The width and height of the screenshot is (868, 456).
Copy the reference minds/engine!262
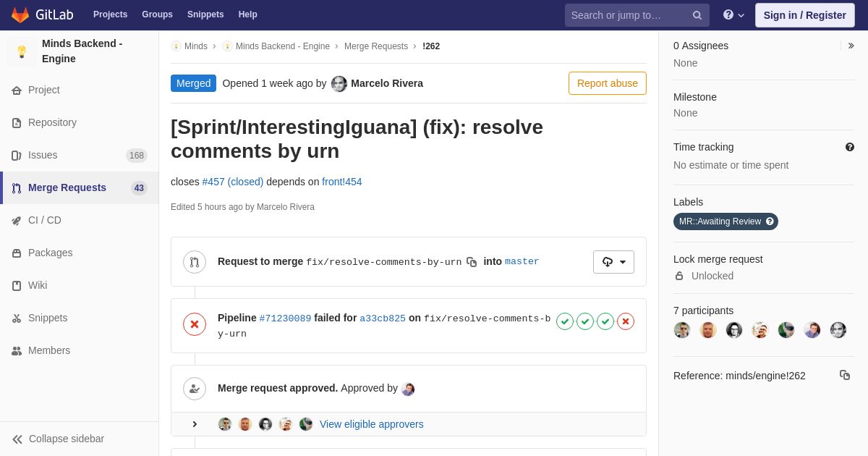pyautogui.click(x=845, y=375)
